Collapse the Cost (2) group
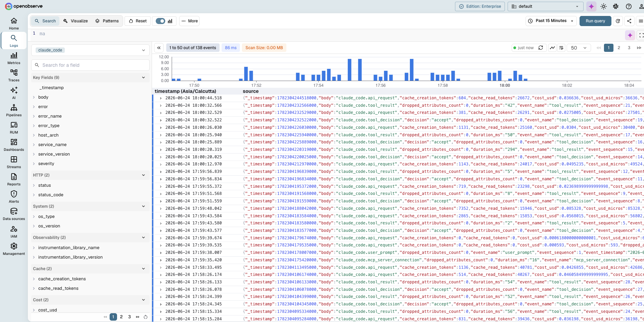Viewport: 644px width, 322px height. click(90, 300)
